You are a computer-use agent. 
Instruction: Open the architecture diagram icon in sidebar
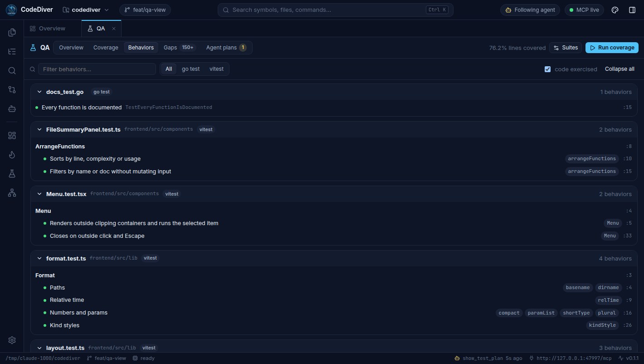pos(12,193)
